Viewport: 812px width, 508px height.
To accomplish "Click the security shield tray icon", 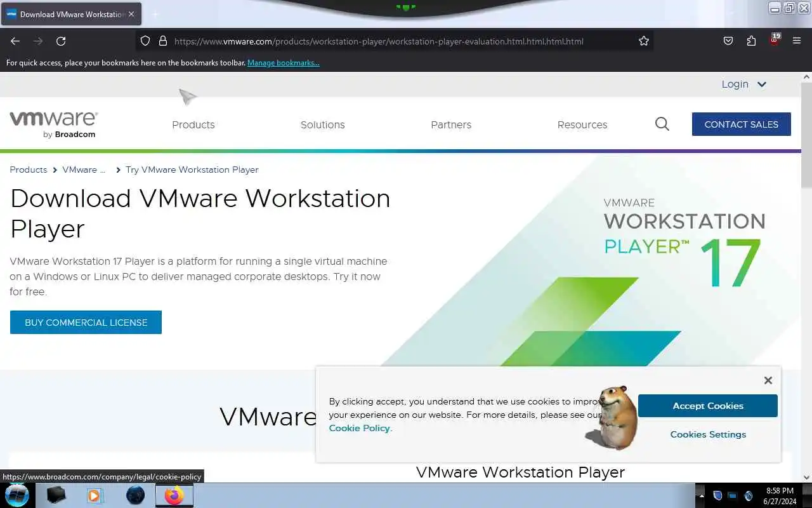I will (x=717, y=495).
